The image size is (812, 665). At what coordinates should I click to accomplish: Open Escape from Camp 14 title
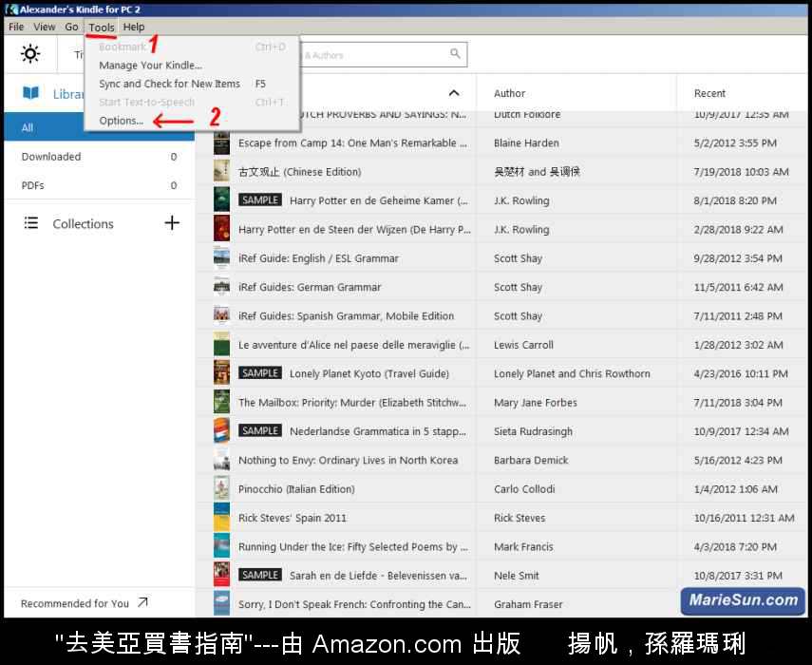(x=352, y=142)
